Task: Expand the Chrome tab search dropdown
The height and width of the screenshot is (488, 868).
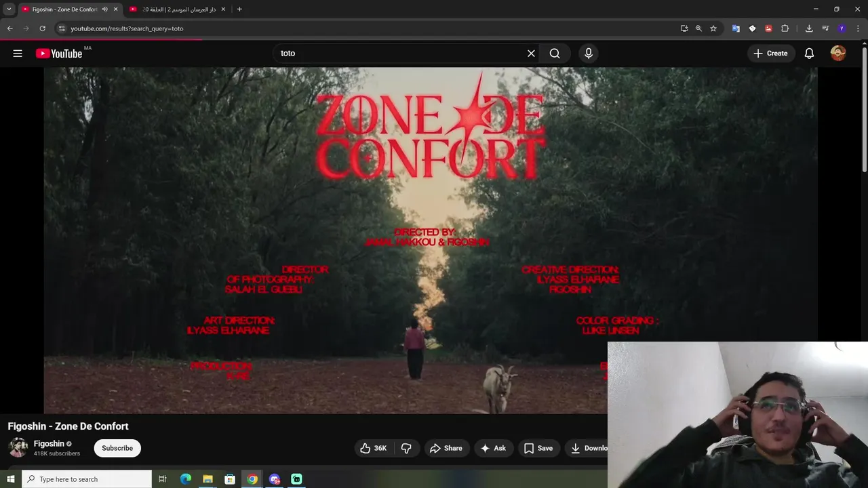Action: pos(9,9)
